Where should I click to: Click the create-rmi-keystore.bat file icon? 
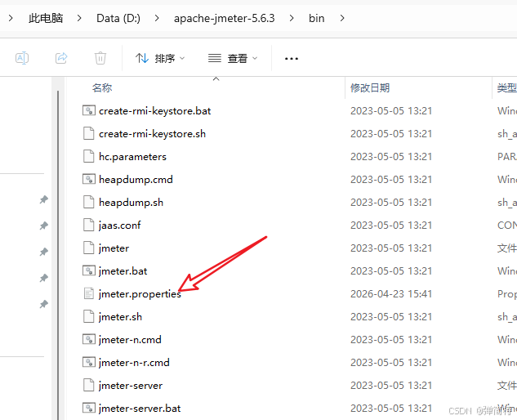tap(89, 110)
